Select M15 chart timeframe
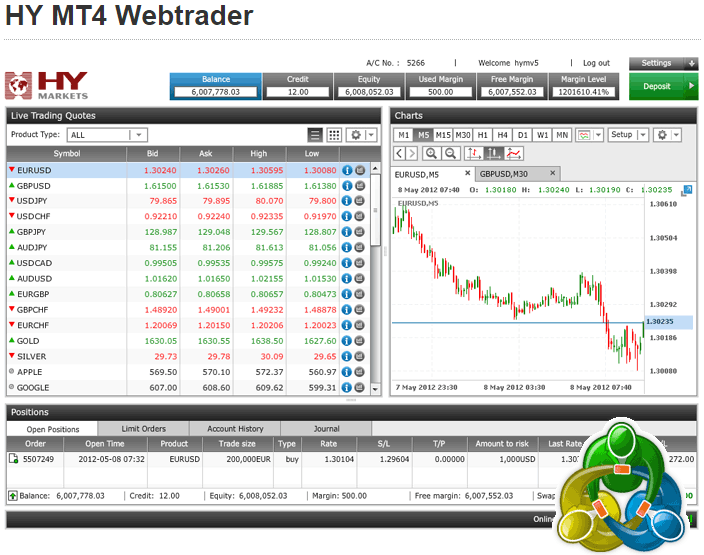 [x=443, y=135]
